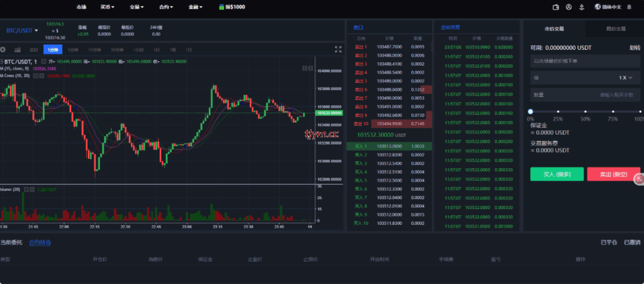This screenshot has height=284, width=644.
Task: Expand the 1X leverage dropdown
Action: click(625, 77)
